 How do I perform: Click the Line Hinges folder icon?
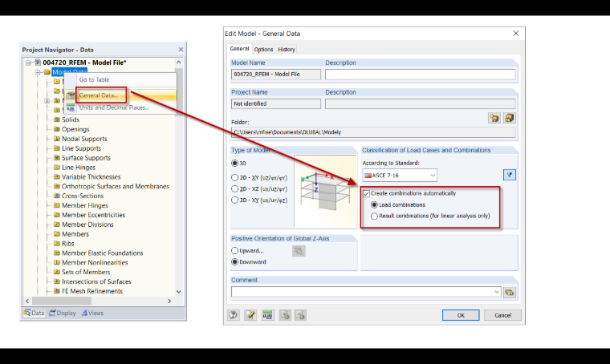coord(57,167)
